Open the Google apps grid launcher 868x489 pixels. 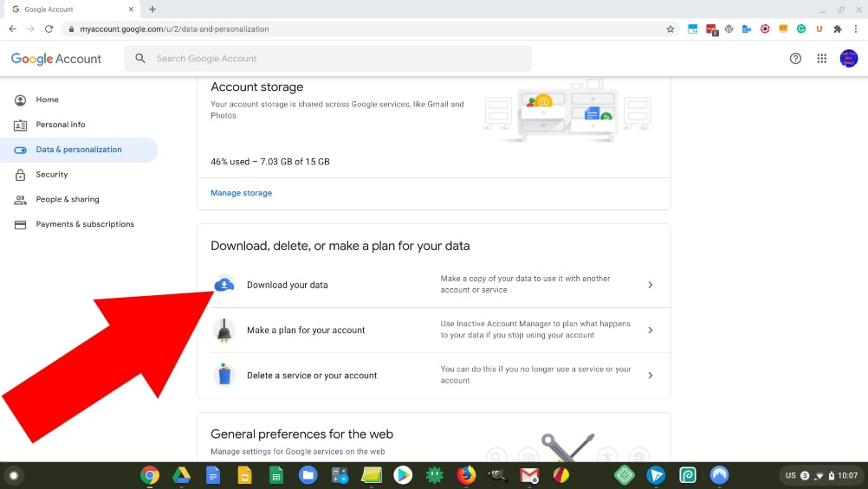pos(821,58)
